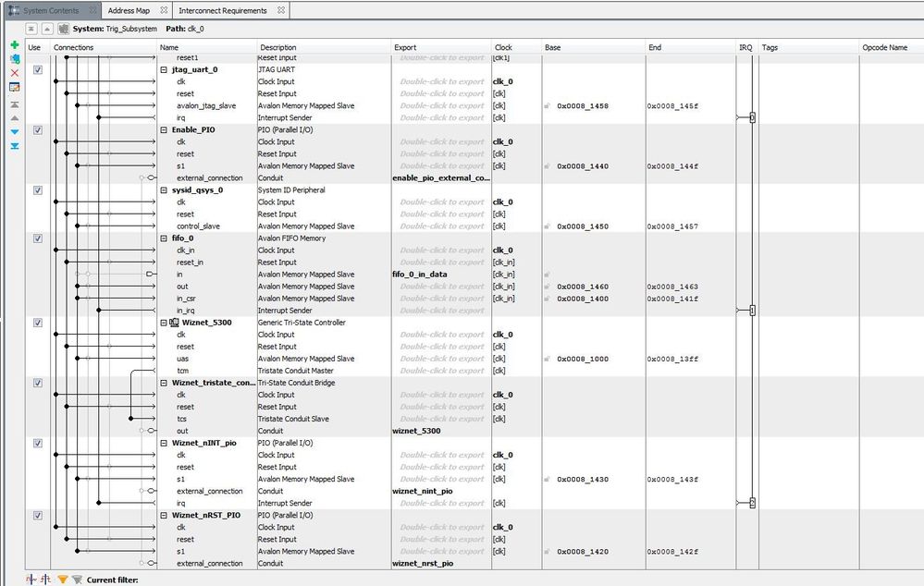Click the blue Move to Bottom icon

tap(15, 146)
